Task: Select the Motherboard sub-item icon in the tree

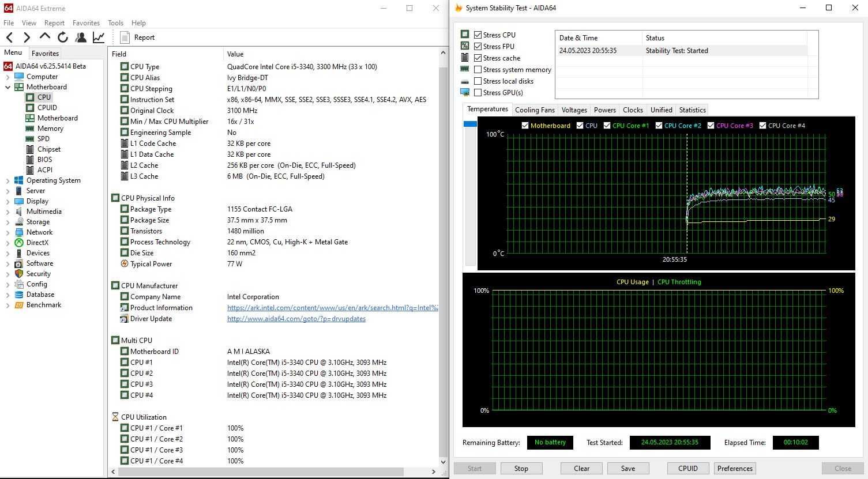Action: point(30,118)
